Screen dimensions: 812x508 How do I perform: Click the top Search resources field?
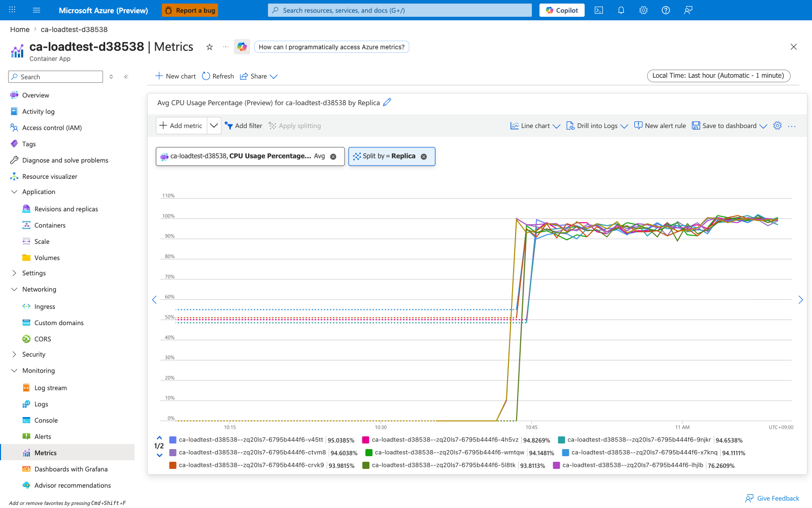point(400,10)
